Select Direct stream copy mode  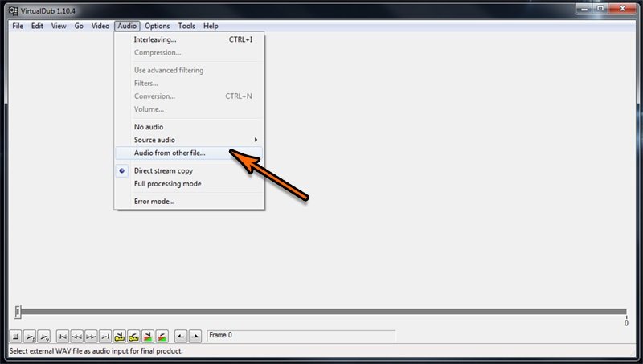(x=163, y=170)
